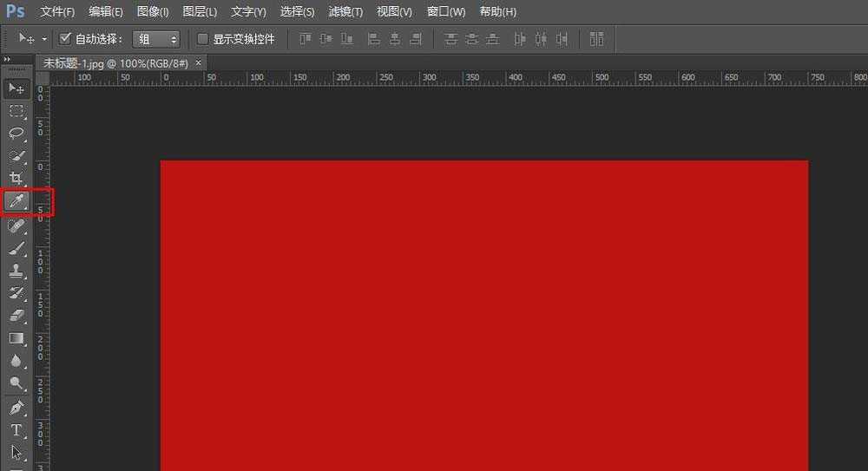Select the Rectangular Marquee tool
Image resolution: width=868 pixels, height=471 pixels.
(16, 111)
